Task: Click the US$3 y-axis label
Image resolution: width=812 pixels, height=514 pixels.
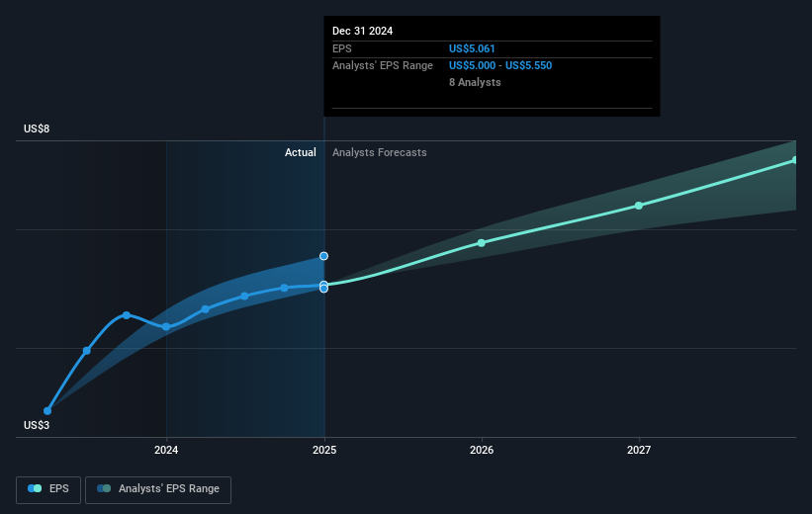Action: pos(37,425)
